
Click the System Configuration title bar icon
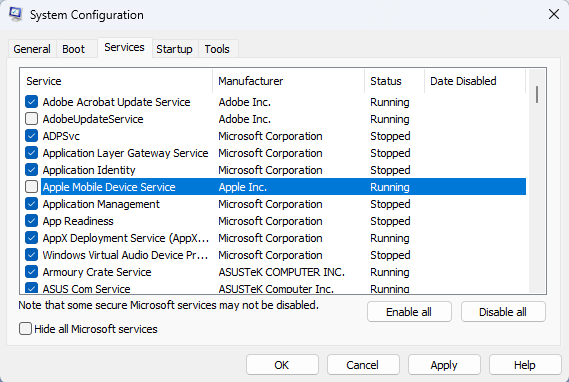[x=15, y=14]
